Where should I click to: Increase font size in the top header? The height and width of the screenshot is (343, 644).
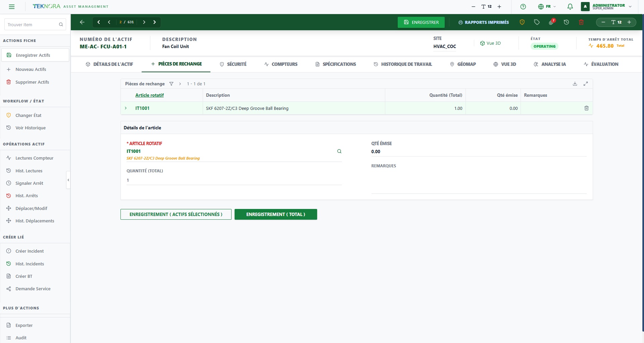pos(499,7)
